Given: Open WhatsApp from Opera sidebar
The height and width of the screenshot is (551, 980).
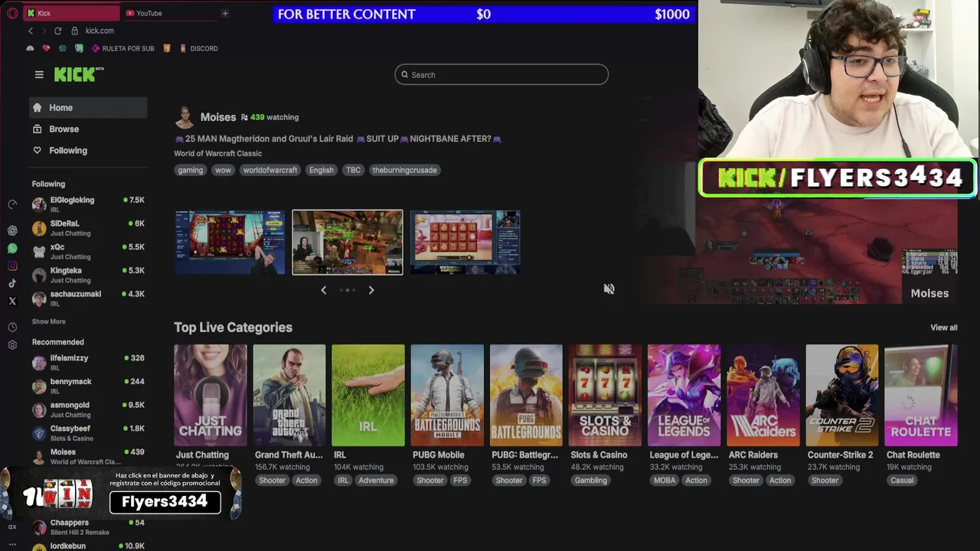Looking at the screenshot, I should (x=12, y=248).
